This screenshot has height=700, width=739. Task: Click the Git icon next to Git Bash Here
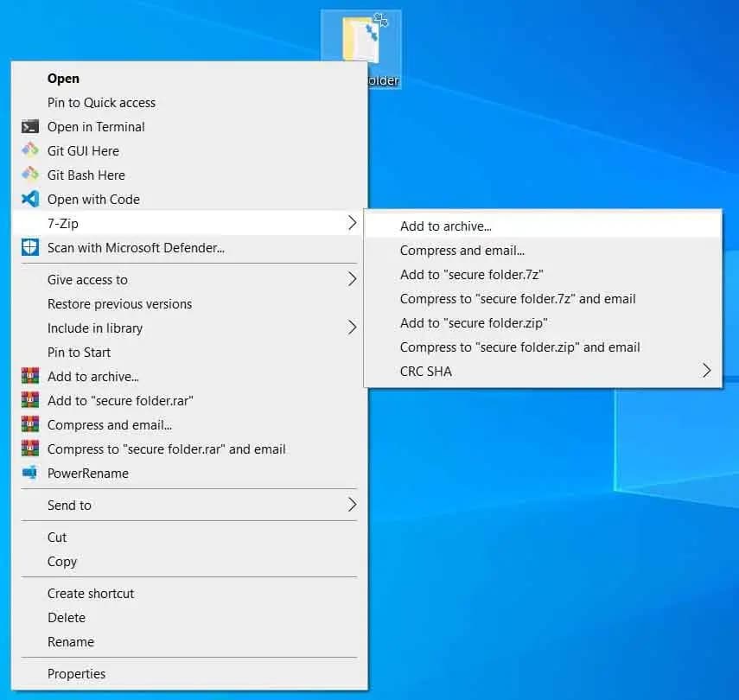(30, 175)
